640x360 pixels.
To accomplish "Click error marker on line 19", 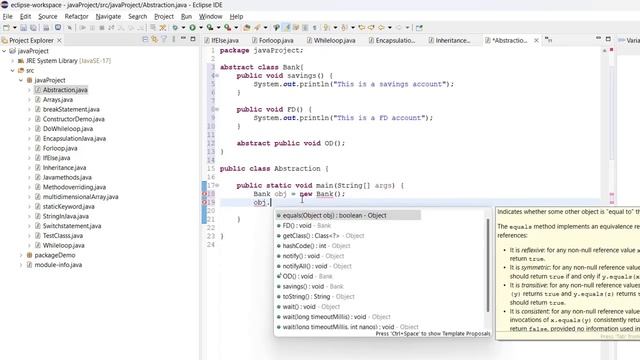I will 204,202.
